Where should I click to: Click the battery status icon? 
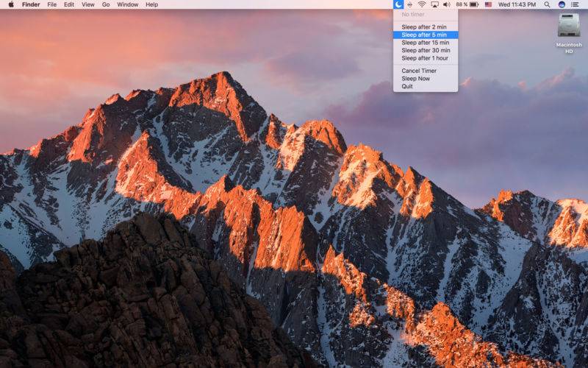point(474,4)
